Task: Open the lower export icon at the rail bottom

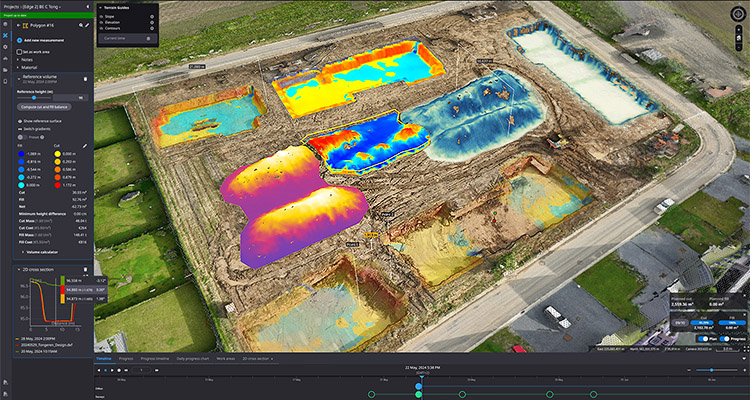Action: (x=5, y=393)
